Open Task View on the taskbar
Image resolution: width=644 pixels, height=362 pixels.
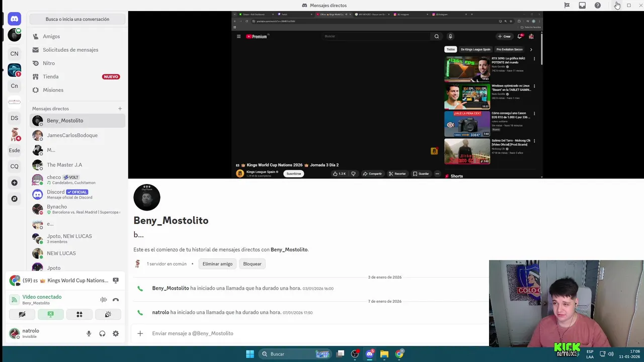tap(341, 354)
